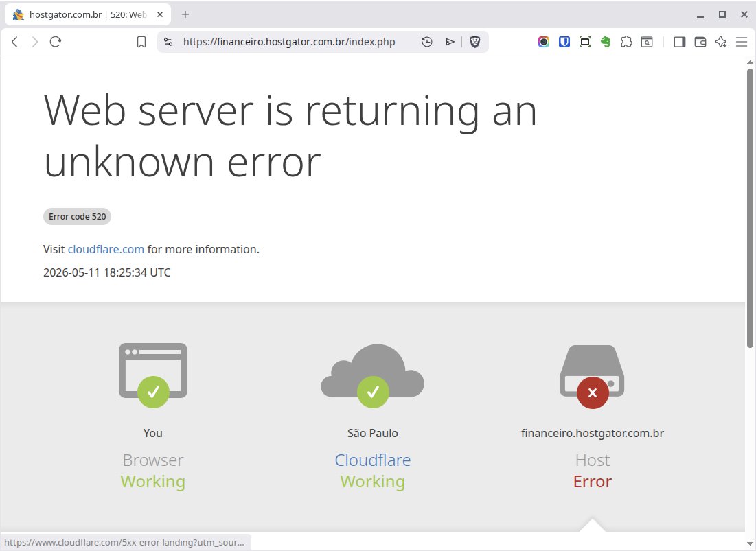This screenshot has height=551, width=756.
Task: Click the São Paulo location label
Action: (x=373, y=433)
